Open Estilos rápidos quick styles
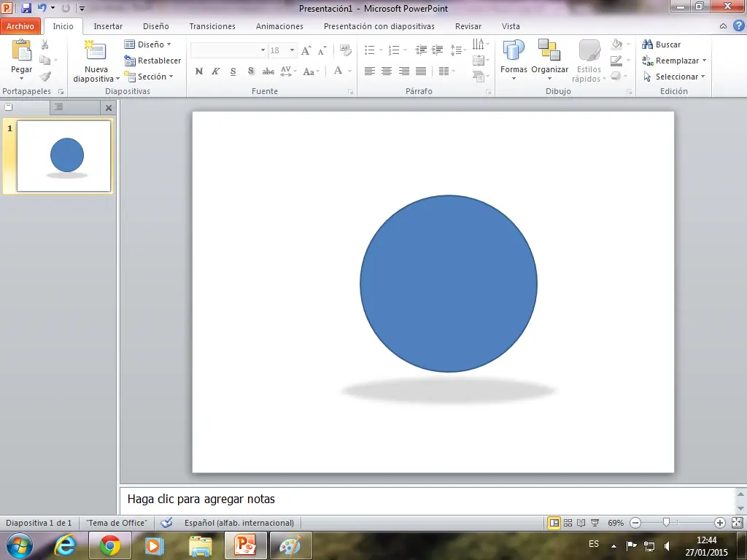Viewport: 747px width, 560px height. [x=589, y=61]
